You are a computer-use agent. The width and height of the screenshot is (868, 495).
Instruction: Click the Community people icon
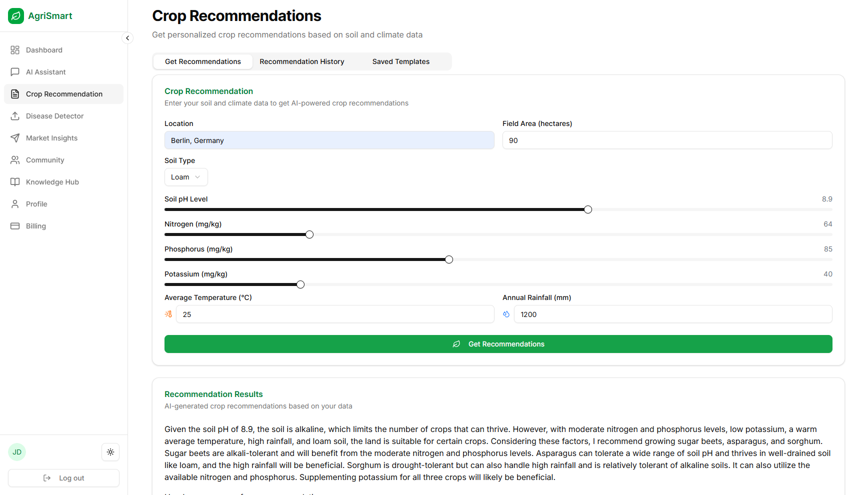pos(15,160)
